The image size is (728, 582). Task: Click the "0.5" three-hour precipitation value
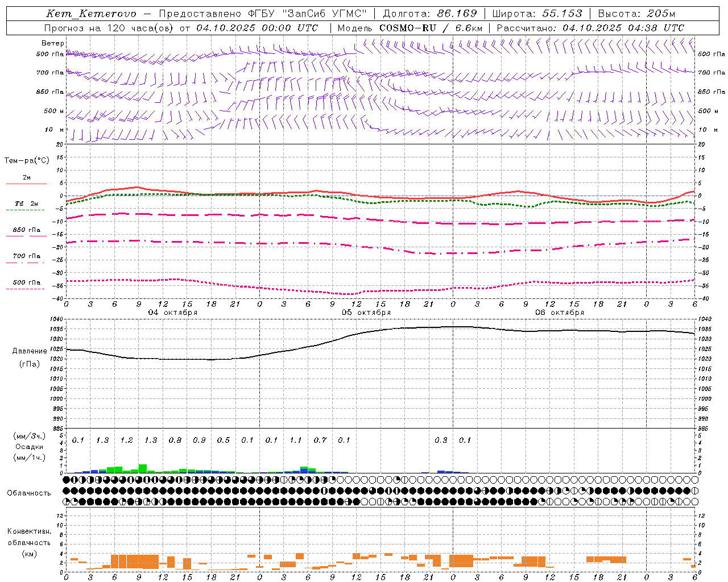coord(224,440)
